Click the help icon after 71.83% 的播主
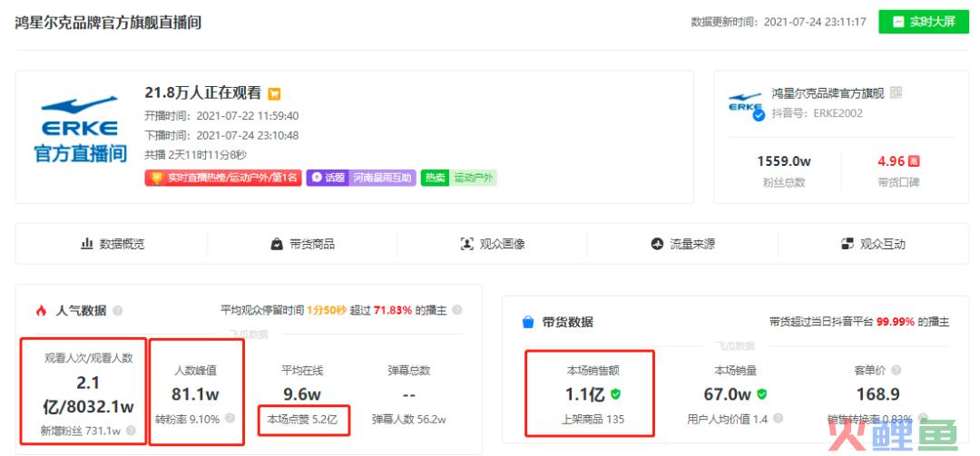The width and height of the screenshot is (980, 456). pyautogui.click(x=456, y=310)
